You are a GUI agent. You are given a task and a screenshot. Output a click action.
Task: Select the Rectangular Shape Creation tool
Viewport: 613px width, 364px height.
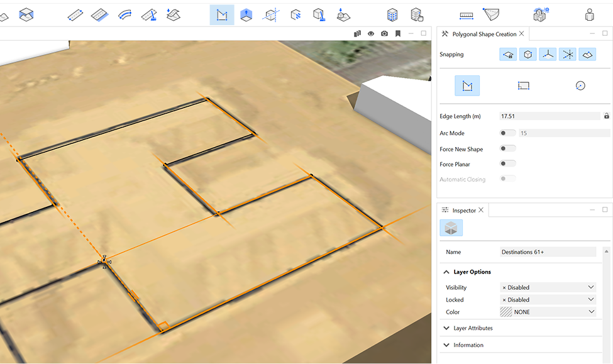524,85
